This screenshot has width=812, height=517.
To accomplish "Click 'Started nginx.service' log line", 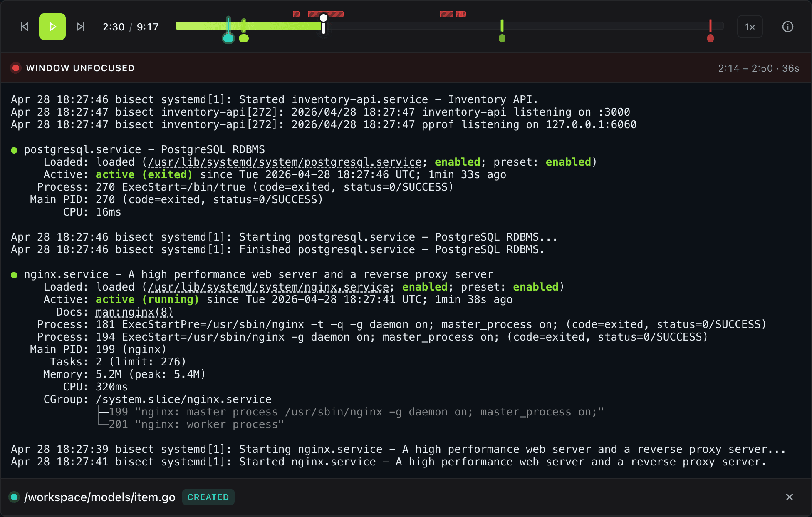I will [389, 462].
